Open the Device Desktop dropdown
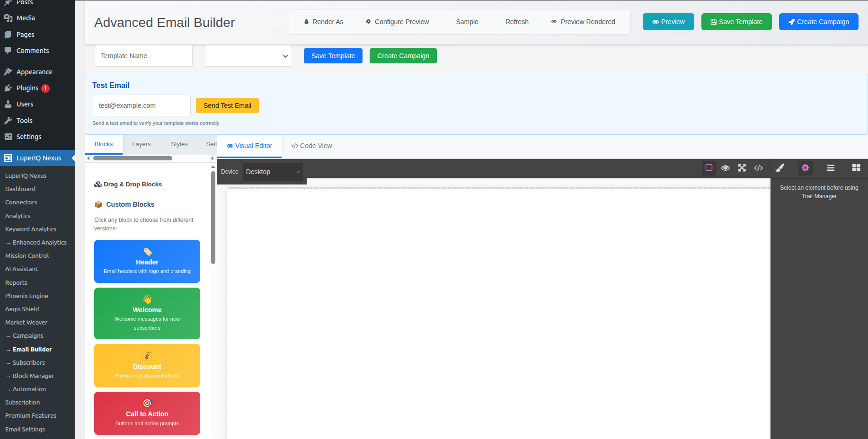Viewport: 868px width, 439px height. coord(273,172)
